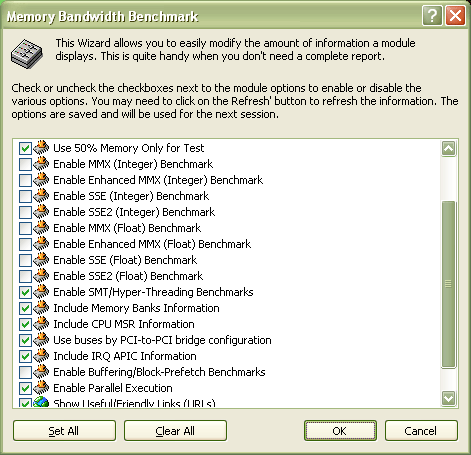Disable SMT/Hyper-Threading Benchmarks checkbox

point(25,292)
